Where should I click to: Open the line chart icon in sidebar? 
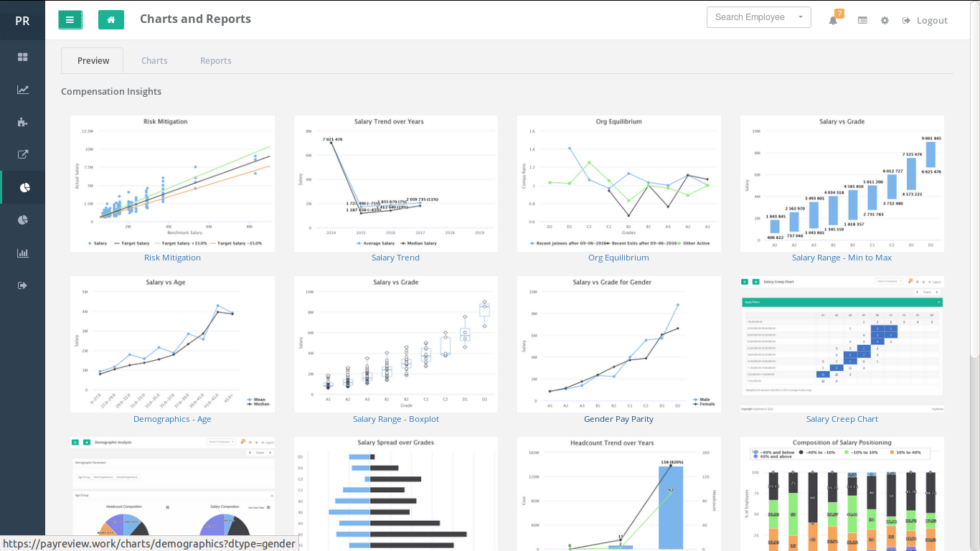23,90
